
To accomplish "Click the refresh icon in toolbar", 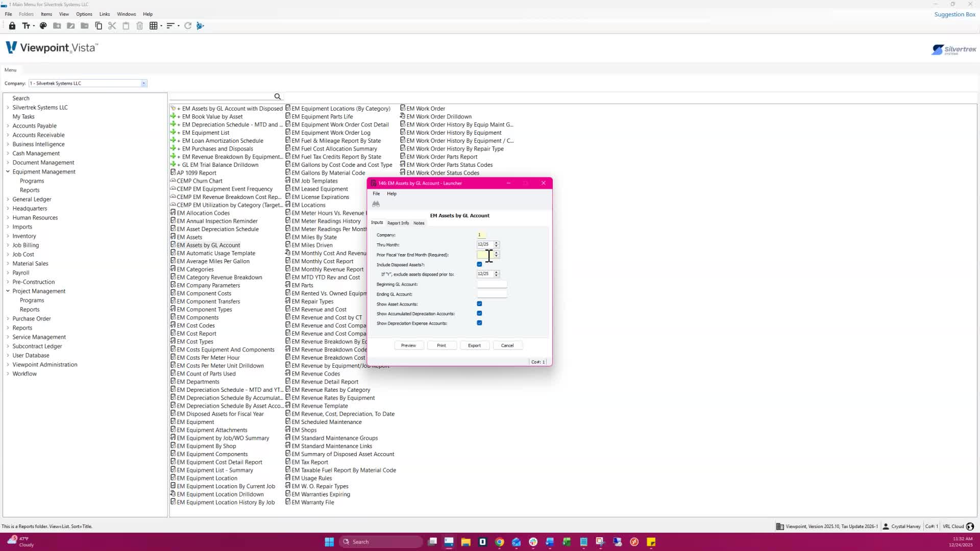I will [x=188, y=26].
